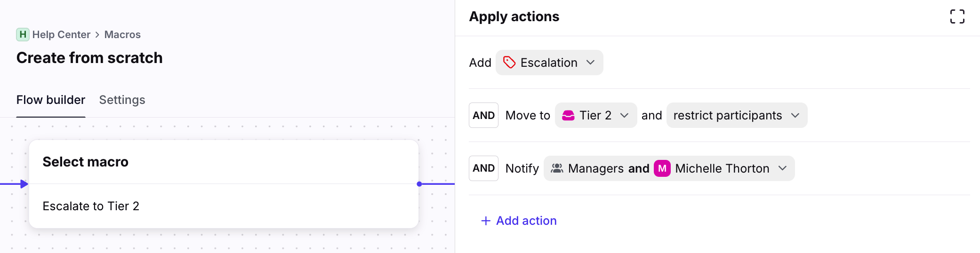Go to Macros in breadcrumb
This screenshot has height=253, width=980.
coord(122,35)
